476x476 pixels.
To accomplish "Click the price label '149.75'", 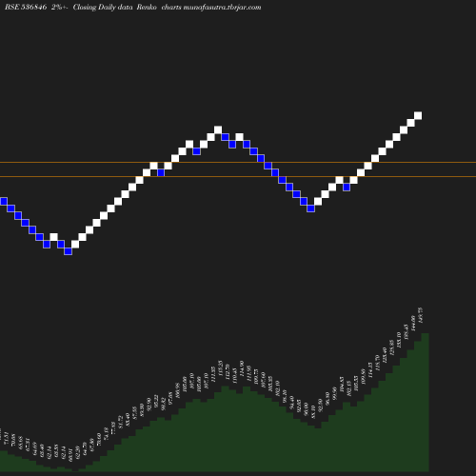I will pos(421,315).
